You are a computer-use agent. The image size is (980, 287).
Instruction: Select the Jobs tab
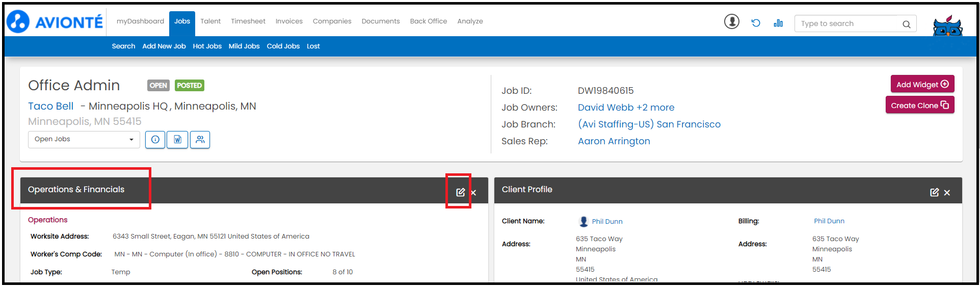pyautogui.click(x=182, y=23)
